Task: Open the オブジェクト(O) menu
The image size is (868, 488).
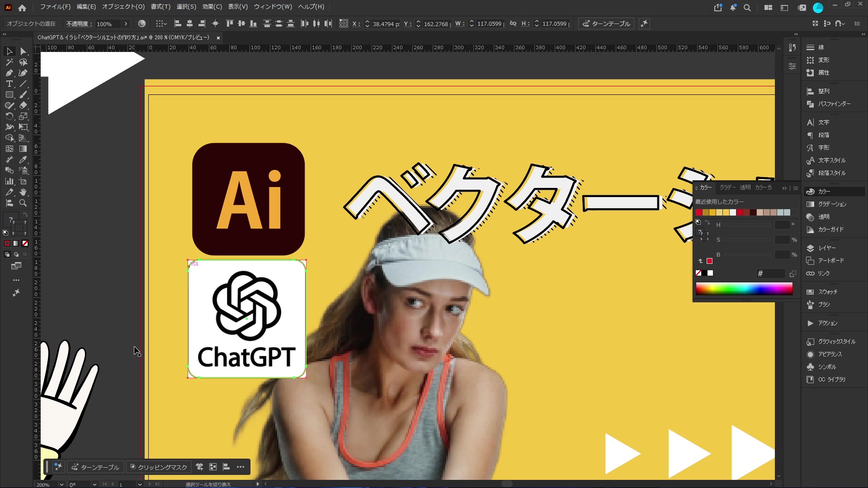Action: coord(123,7)
